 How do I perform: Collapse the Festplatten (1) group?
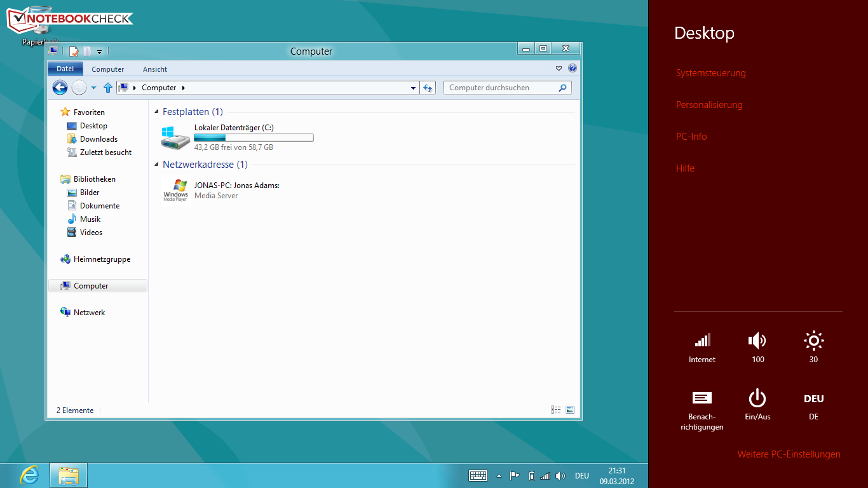click(158, 112)
